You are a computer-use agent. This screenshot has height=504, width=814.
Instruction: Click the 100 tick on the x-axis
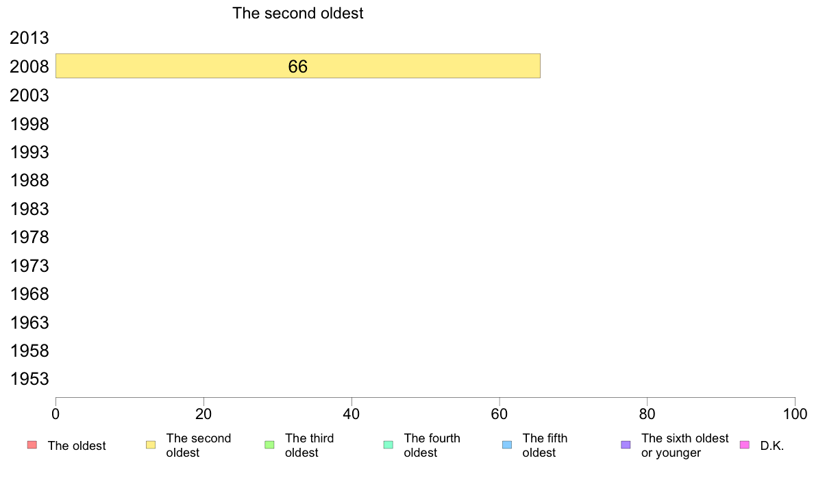[795, 414]
